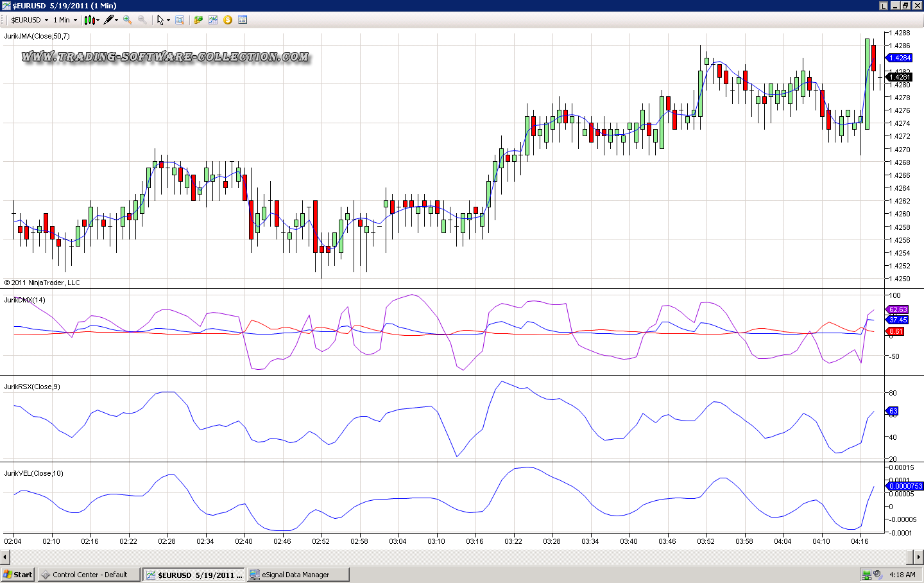Image resolution: width=924 pixels, height=583 pixels.
Task: Open the $EURUSD instrument dropdown
Action: [30, 20]
